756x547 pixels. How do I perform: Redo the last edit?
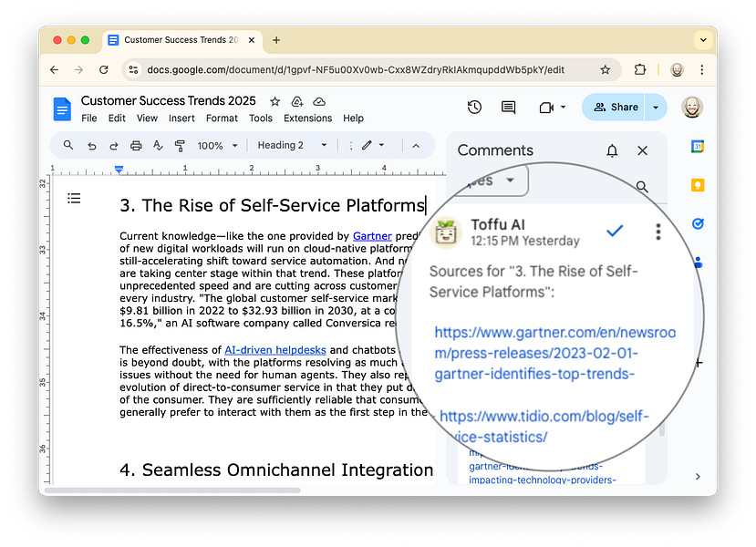pyautogui.click(x=114, y=146)
